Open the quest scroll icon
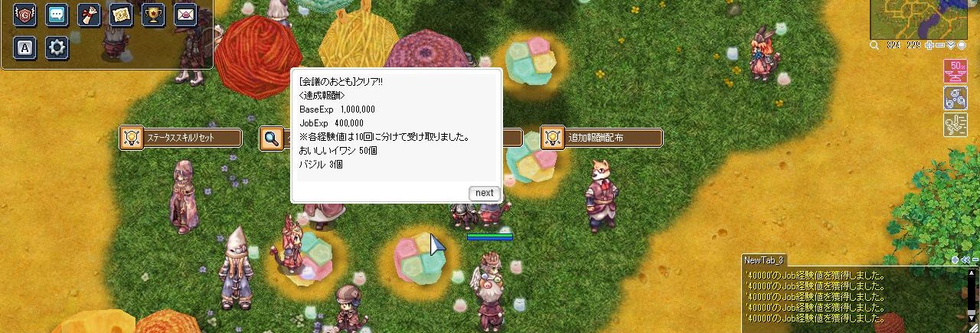The height and width of the screenshot is (333, 980). pos(89,15)
